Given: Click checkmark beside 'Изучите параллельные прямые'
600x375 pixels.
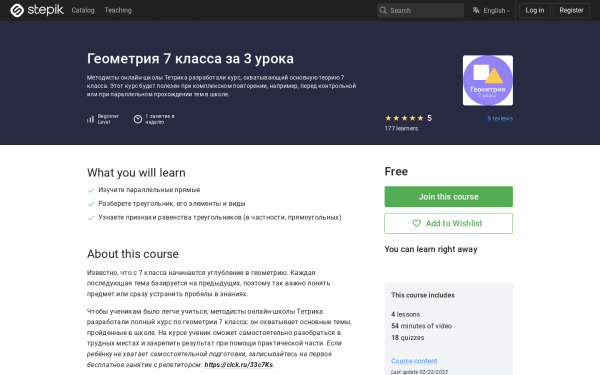Looking at the screenshot, I should click(x=91, y=190).
